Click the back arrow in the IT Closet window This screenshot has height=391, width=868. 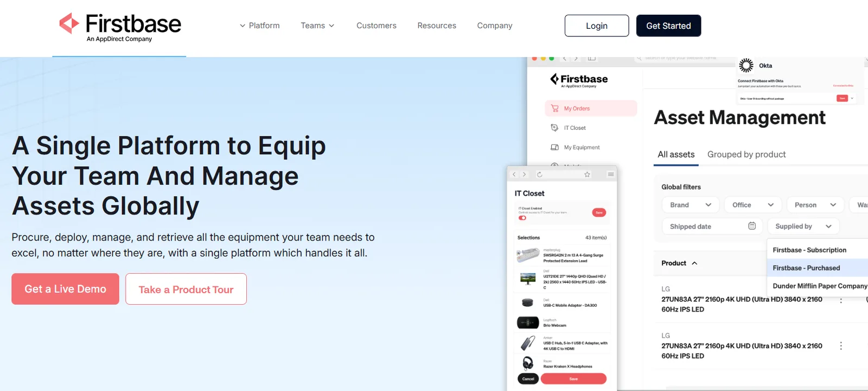coord(514,174)
